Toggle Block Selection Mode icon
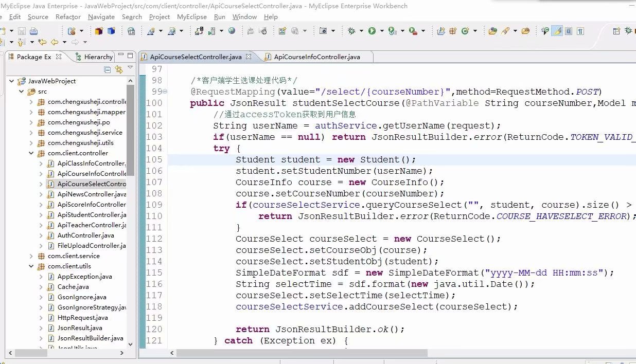The width and height of the screenshot is (636, 364). pyautogui.click(x=569, y=31)
